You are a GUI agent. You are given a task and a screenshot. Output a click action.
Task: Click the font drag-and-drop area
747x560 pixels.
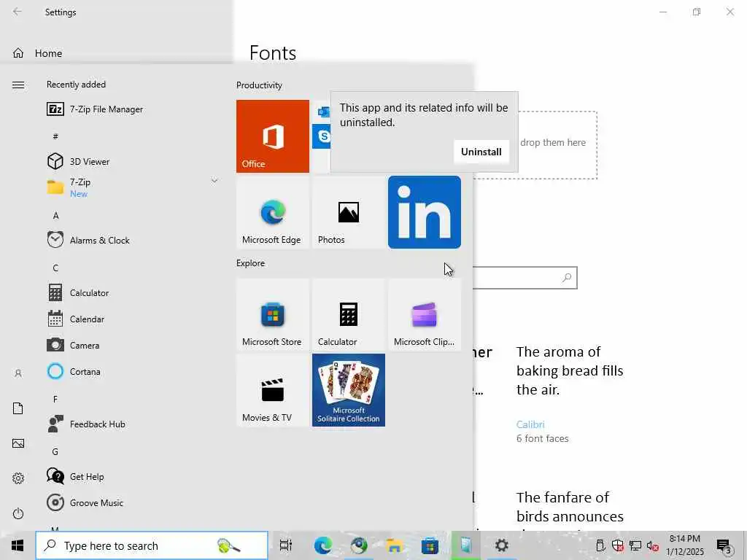pos(535,145)
